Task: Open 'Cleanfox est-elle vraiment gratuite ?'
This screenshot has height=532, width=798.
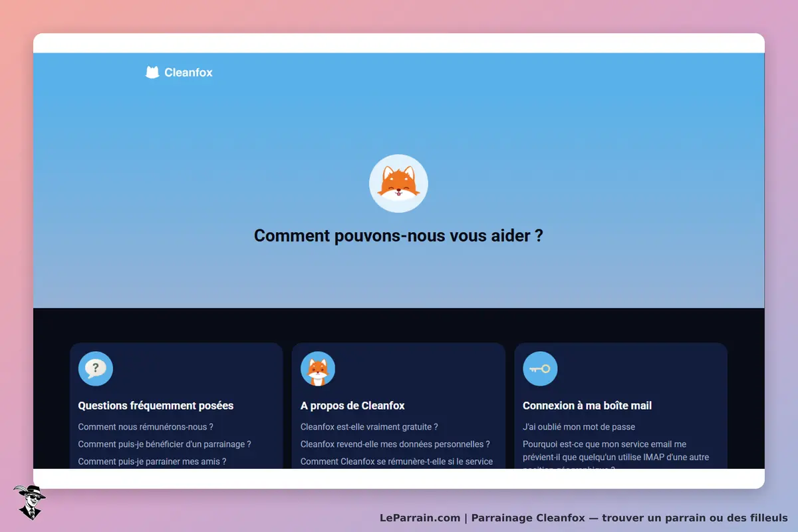Action: (x=369, y=427)
